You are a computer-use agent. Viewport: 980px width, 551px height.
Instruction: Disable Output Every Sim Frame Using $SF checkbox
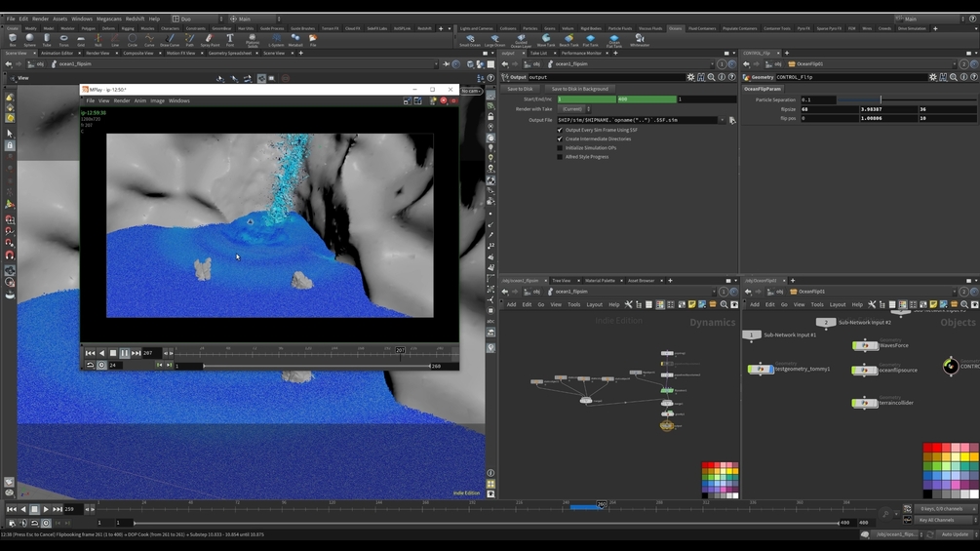click(560, 130)
